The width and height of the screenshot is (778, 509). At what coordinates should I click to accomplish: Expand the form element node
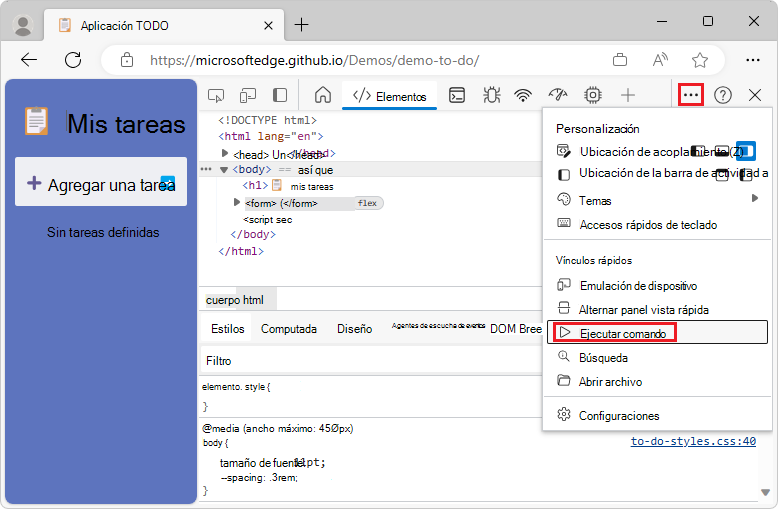coord(238,203)
